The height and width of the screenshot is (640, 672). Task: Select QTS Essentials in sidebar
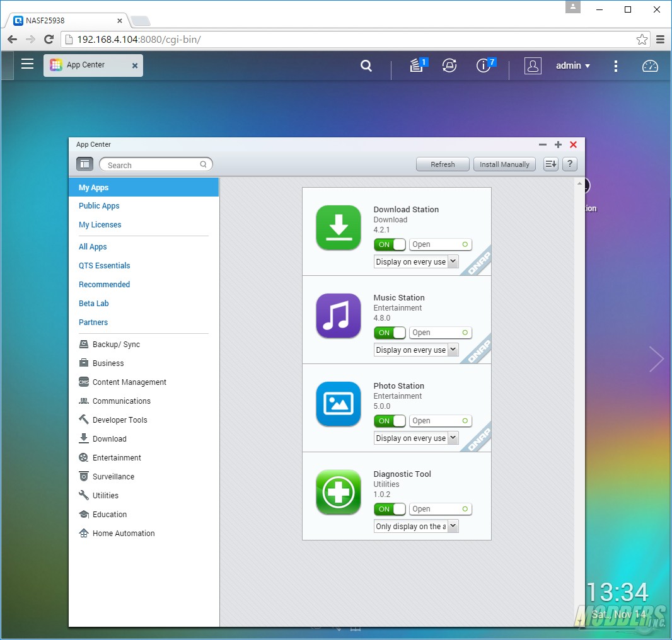click(x=104, y=266)
